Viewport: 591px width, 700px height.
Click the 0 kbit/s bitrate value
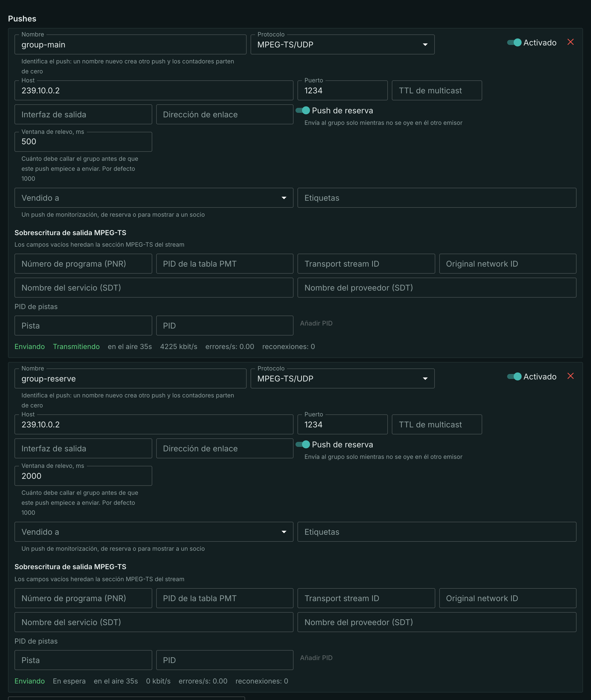point(158,681)
